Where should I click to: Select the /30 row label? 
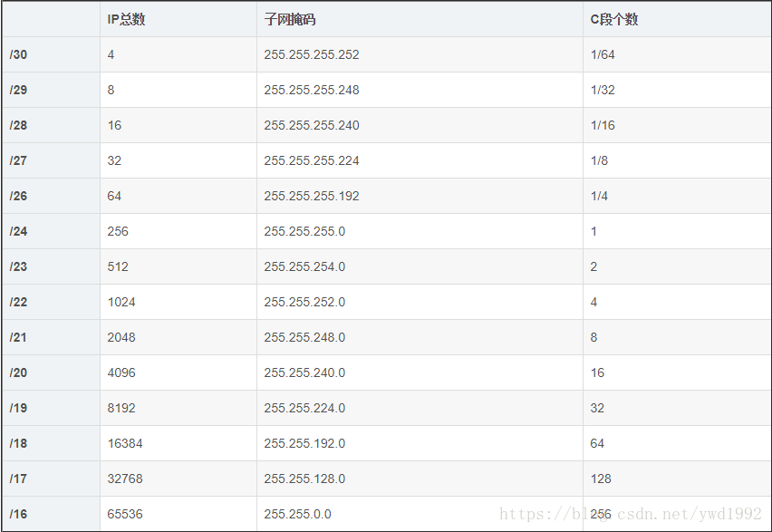[19, 54]
